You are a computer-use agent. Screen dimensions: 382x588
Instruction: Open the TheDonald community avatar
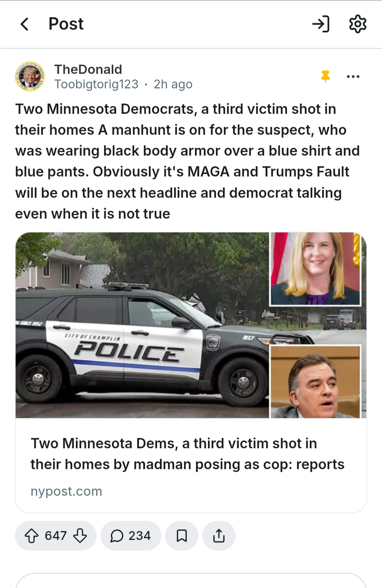pyautogui.click(x=30, y=76)
